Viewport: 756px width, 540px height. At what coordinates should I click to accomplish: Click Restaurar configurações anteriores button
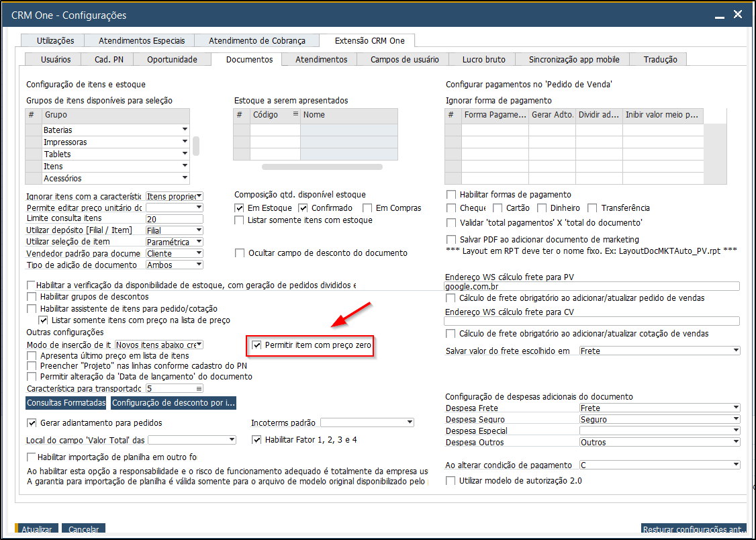tap(694, 529)
